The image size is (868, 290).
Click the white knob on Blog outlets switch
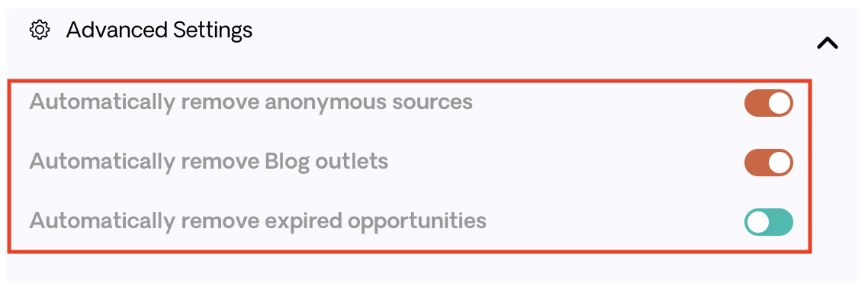pos(780,163)
